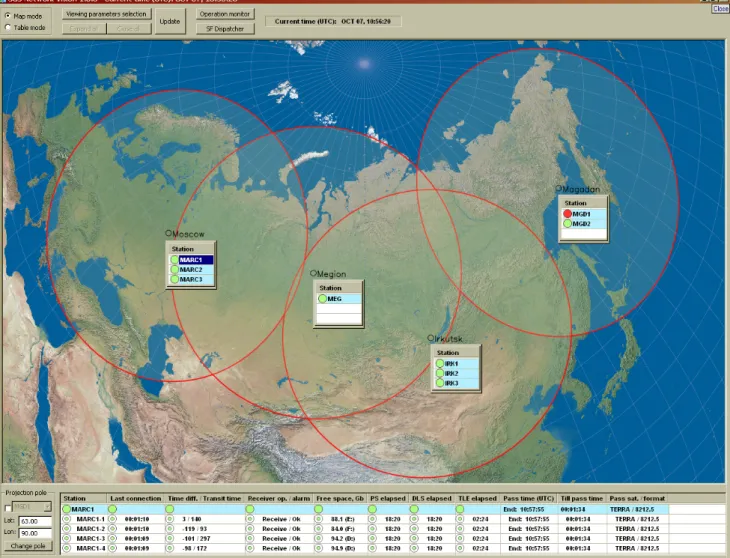Click MARC1-4 TLE elapsed status icon
This screenshot has width=730, height=558.
tap(460, 548)
